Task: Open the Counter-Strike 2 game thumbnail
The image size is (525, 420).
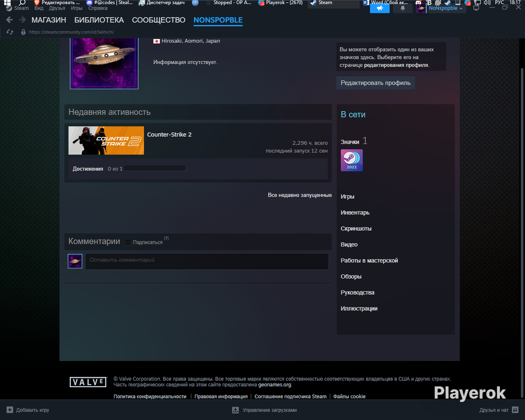Action: pos(106,140)
